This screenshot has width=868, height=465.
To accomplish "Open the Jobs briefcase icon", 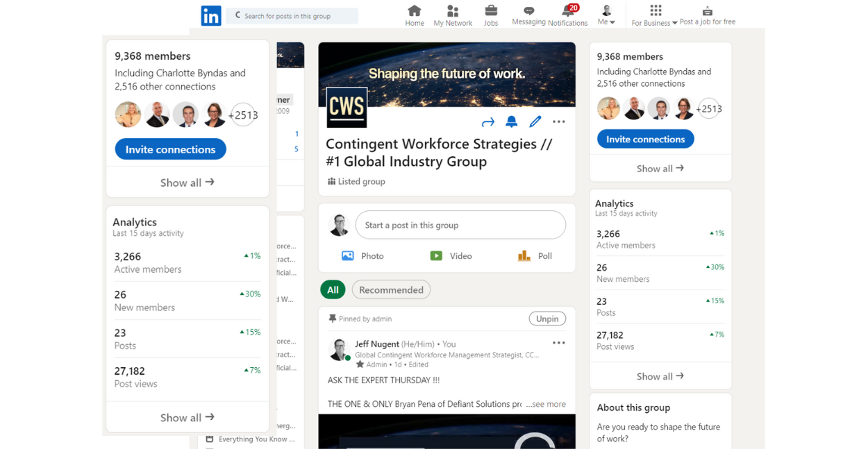I will tap(491, 15).
